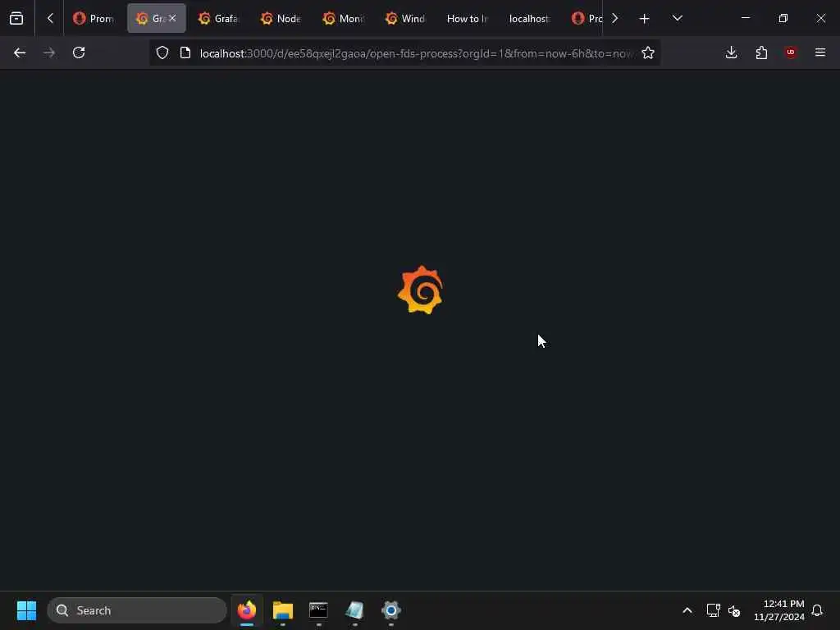The width and height of the screenshot is (840, 630).
Task: Expand the list all tabs dropdown
Action: tap(677, 18)
